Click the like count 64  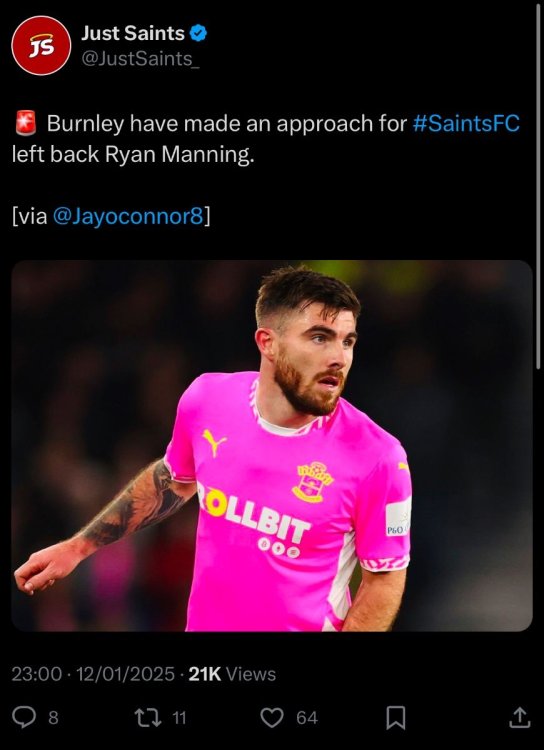point(307,718)
